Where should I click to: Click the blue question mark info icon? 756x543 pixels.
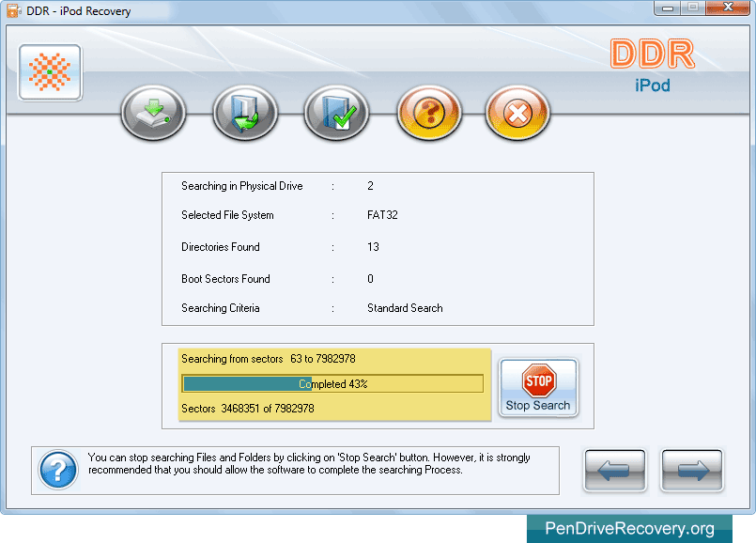[58, 470]
